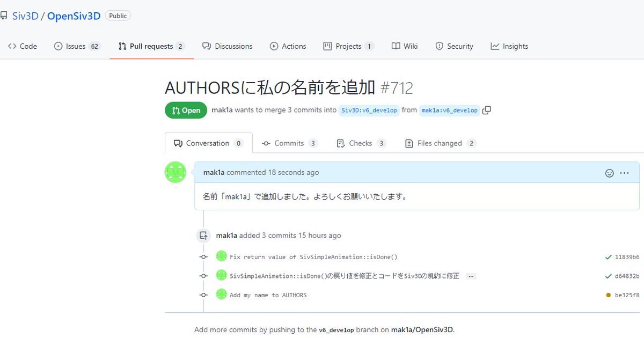Click the Projects count badge 1
Image resolution: width=644 pixels, height=338 pixels.
click(369, 46)
